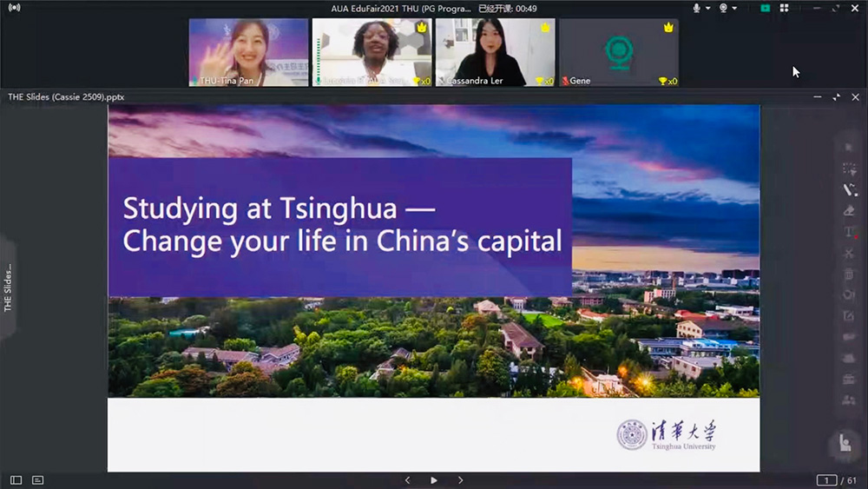Click the pencil-in-square edit icon

[849, 316]
